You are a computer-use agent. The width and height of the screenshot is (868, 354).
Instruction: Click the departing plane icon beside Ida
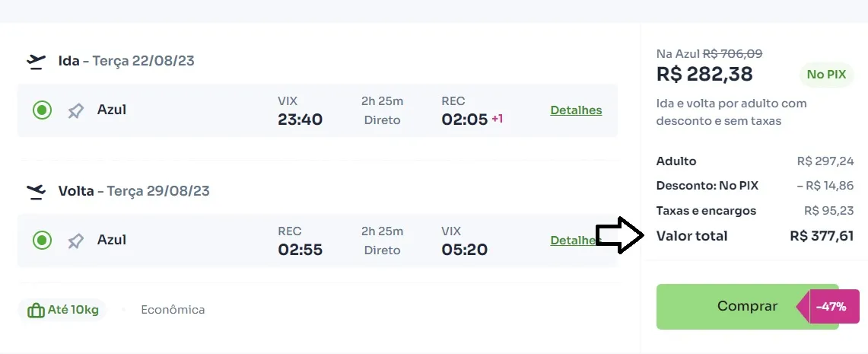click(36, 61)
